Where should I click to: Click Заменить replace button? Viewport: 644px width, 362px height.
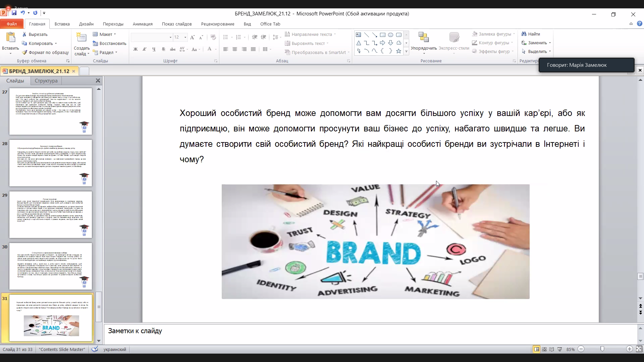[536, 43]
